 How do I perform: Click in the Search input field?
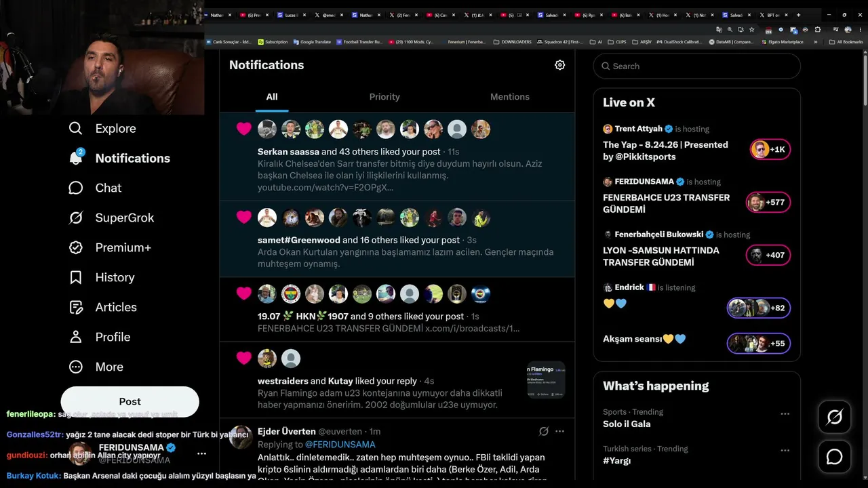pos(697,66)
